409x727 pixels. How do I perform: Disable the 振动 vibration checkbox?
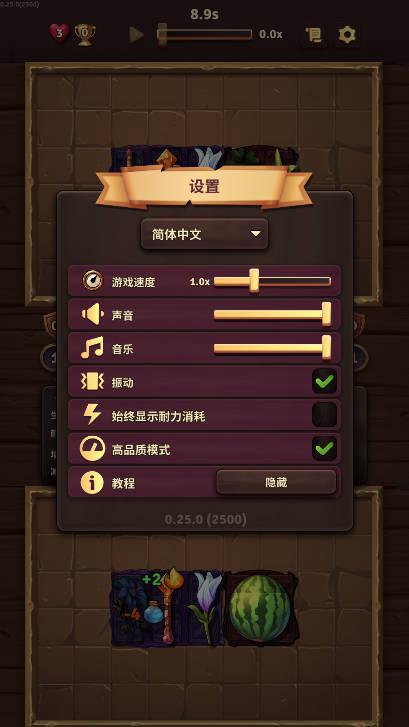pyautogui.click(x=324, y=382)
